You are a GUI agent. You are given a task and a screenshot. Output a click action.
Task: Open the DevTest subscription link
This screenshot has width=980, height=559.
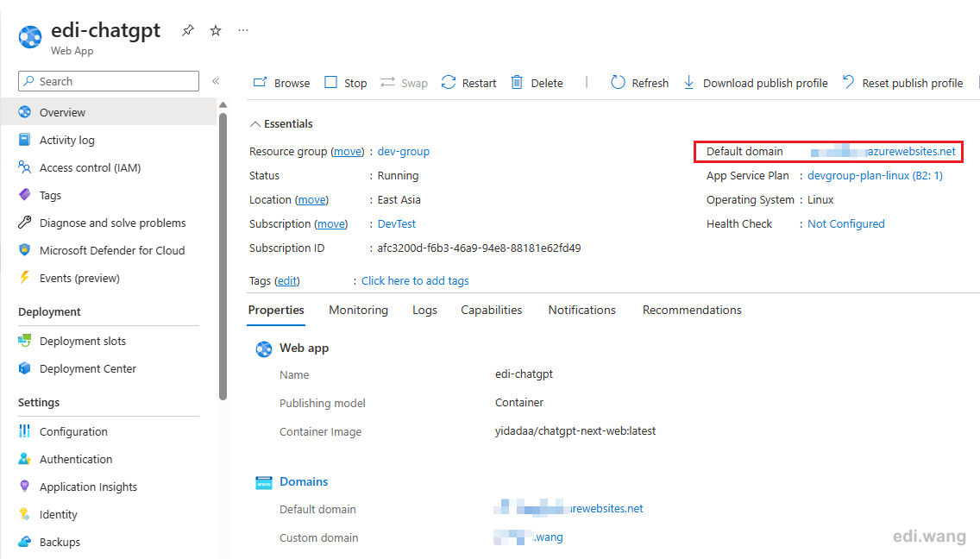(396, 223)
